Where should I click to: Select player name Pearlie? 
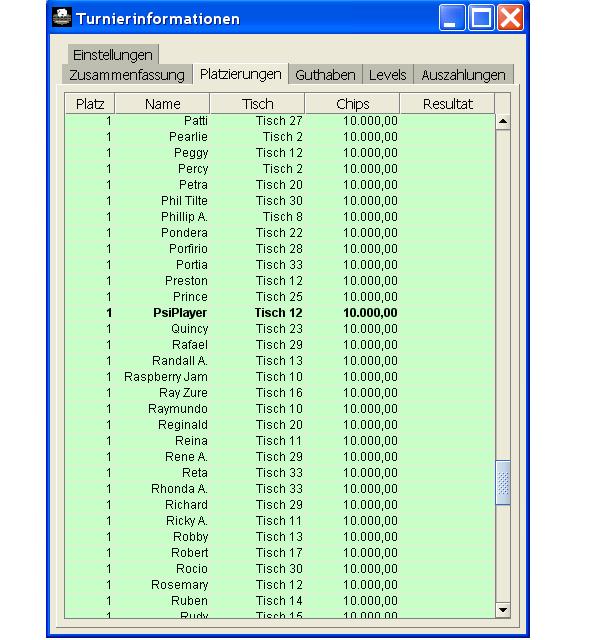(188, 137)
